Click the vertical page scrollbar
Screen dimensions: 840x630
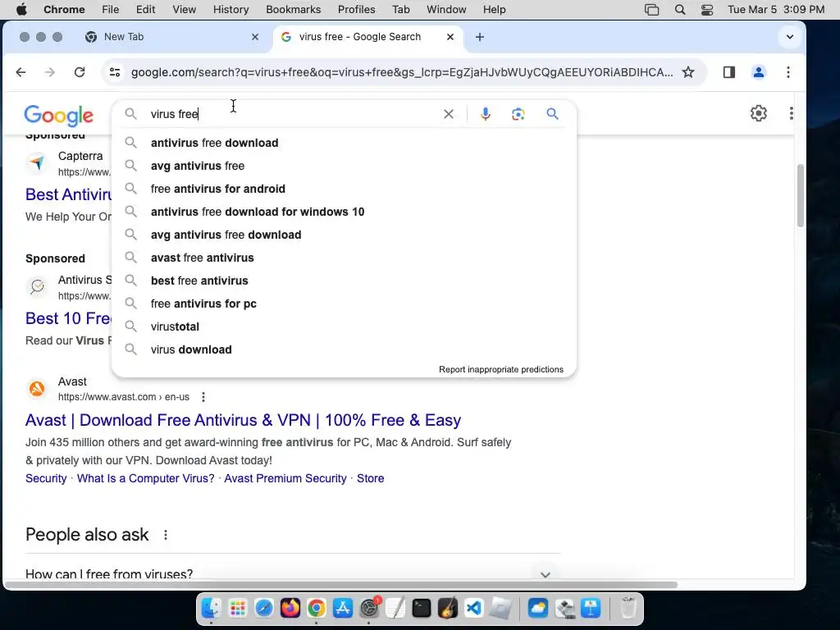pyautogui.click(x=801, y=195)
